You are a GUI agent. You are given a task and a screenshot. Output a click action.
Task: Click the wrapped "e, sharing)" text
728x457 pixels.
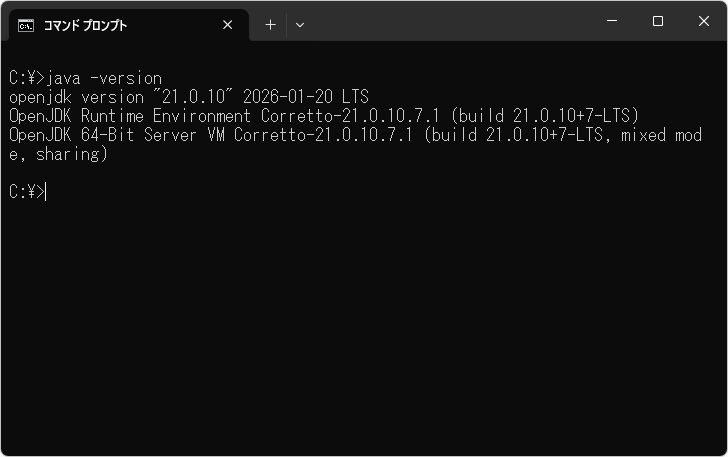[58, 154]
